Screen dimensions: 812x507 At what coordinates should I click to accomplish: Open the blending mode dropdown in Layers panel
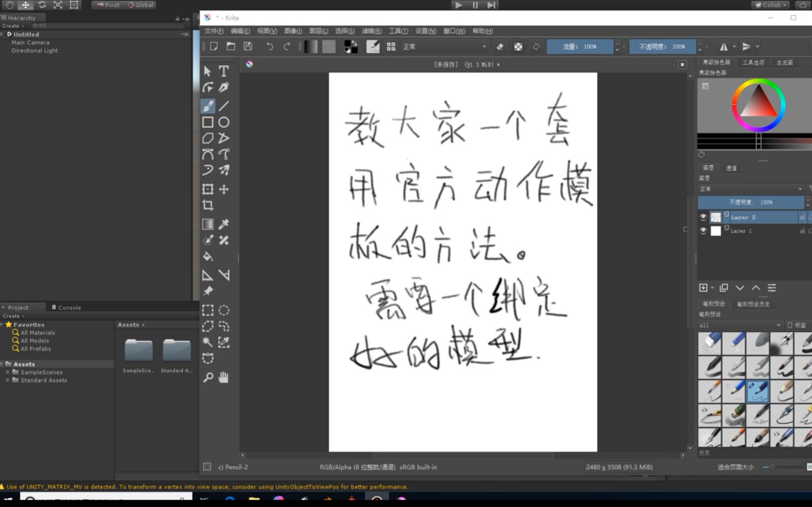(751, 188)
